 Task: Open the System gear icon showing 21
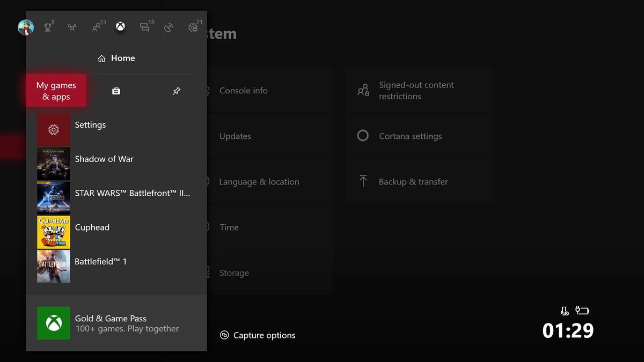pyautogui.click(x=192, y=27)
